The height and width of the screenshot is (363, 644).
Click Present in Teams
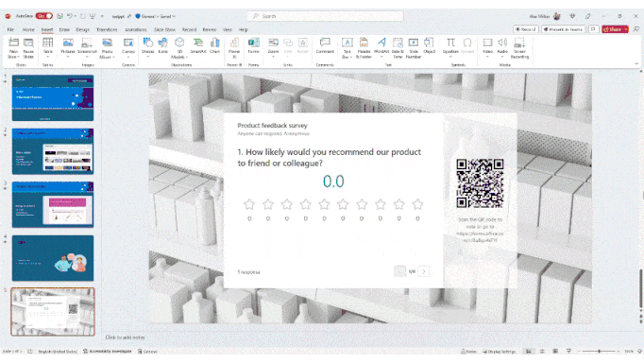(564, 29)
